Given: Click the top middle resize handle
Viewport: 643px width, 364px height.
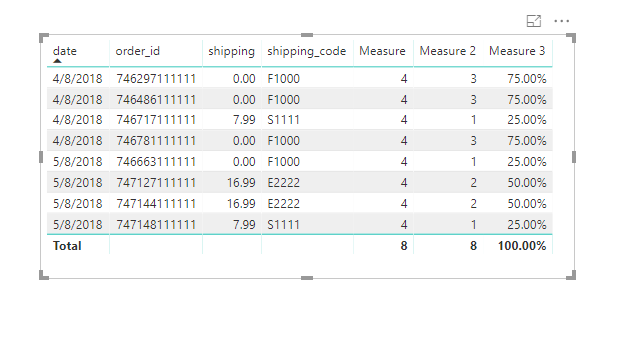Looking at the screenshot, I should (x=307, y=35).
